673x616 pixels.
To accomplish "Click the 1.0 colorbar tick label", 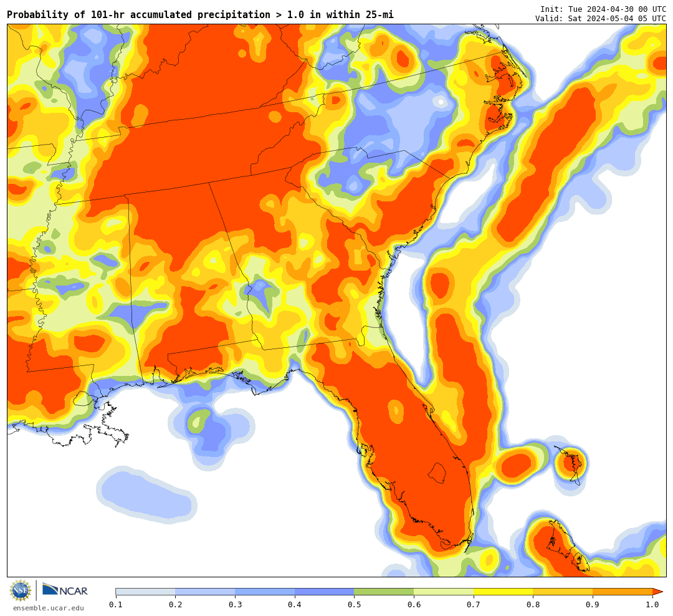I will [x=652, y=605].
